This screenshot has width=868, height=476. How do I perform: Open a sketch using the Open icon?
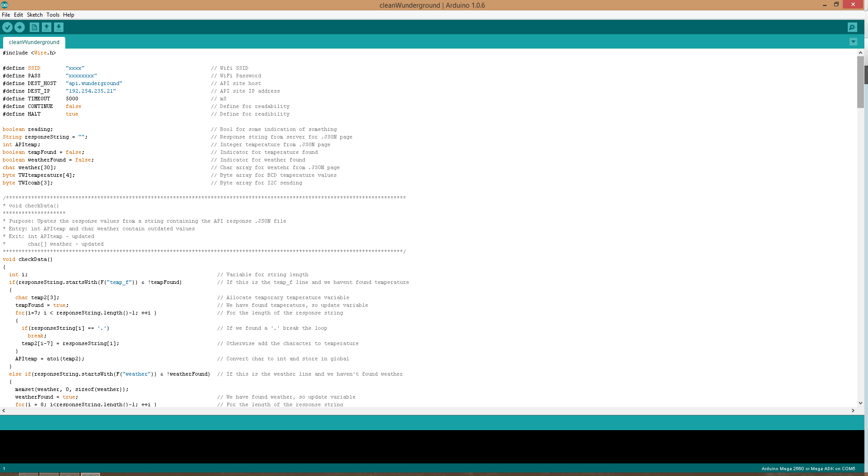(46, 27)
